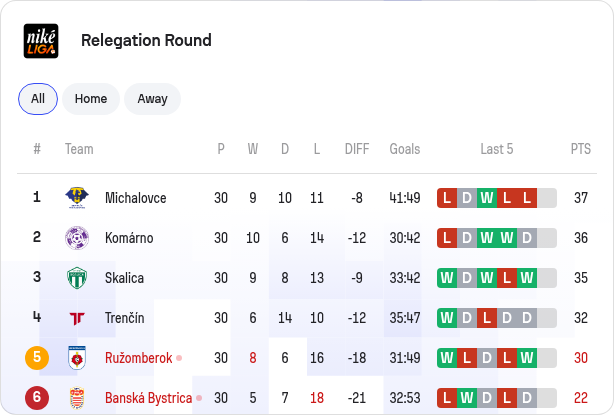Click orange position 5 badge

tap(37, 357)
